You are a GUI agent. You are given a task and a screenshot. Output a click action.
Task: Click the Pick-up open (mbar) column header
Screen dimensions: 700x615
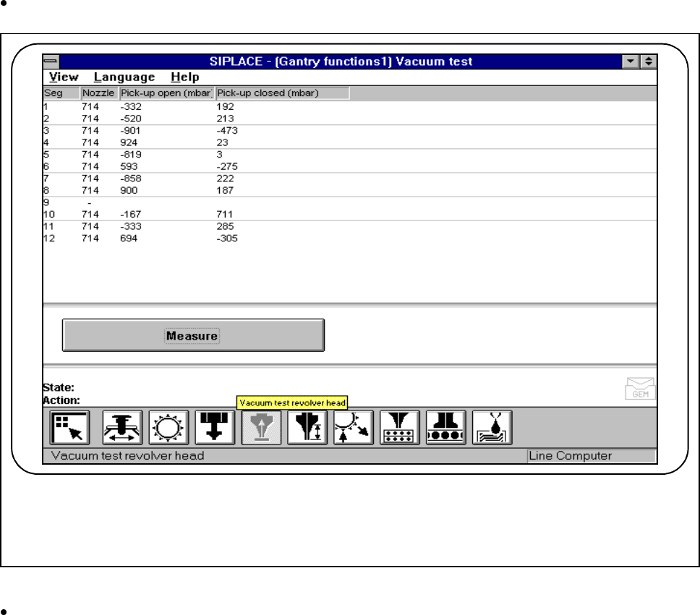166,93
